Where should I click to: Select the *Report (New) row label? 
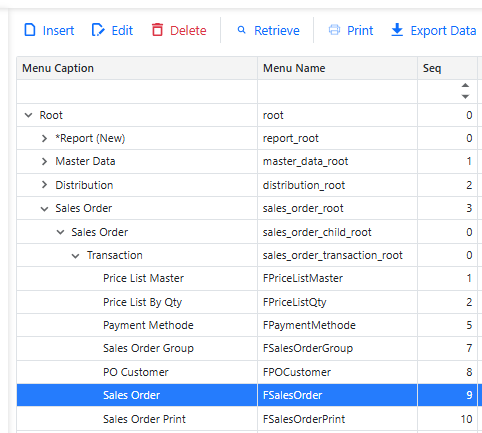pyautogui.click(x=90, y=138)
